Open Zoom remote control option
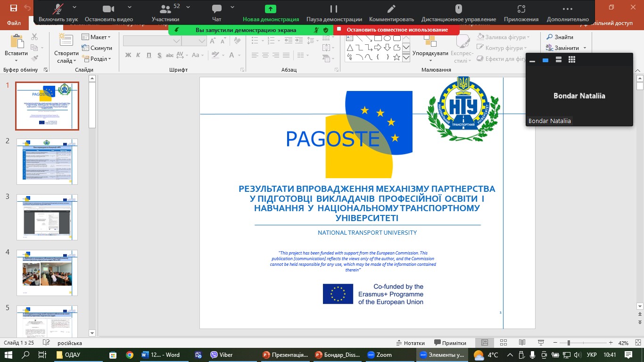Image resolution: width=644 pixels, height=362 pixels. [458, 12]
